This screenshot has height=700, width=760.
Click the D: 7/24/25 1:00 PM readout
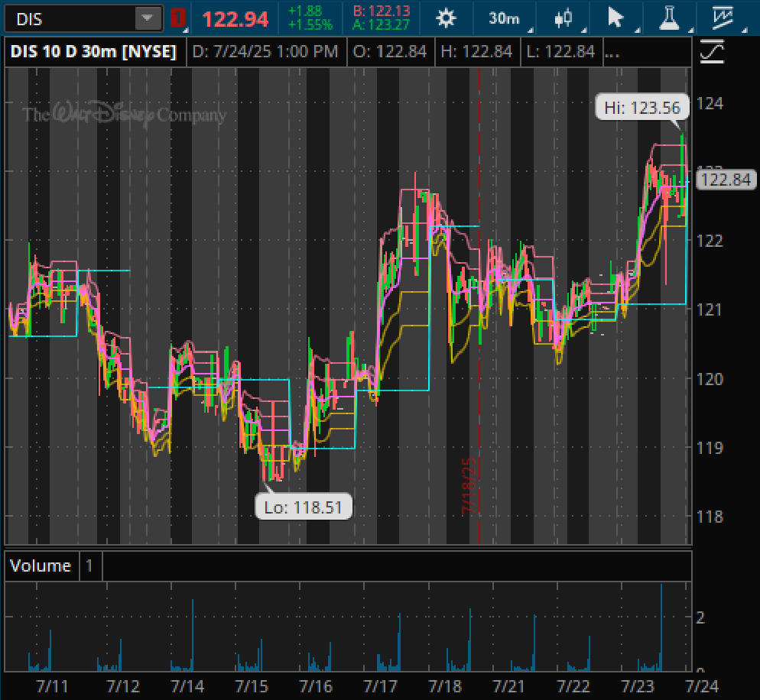coord(265,51)
